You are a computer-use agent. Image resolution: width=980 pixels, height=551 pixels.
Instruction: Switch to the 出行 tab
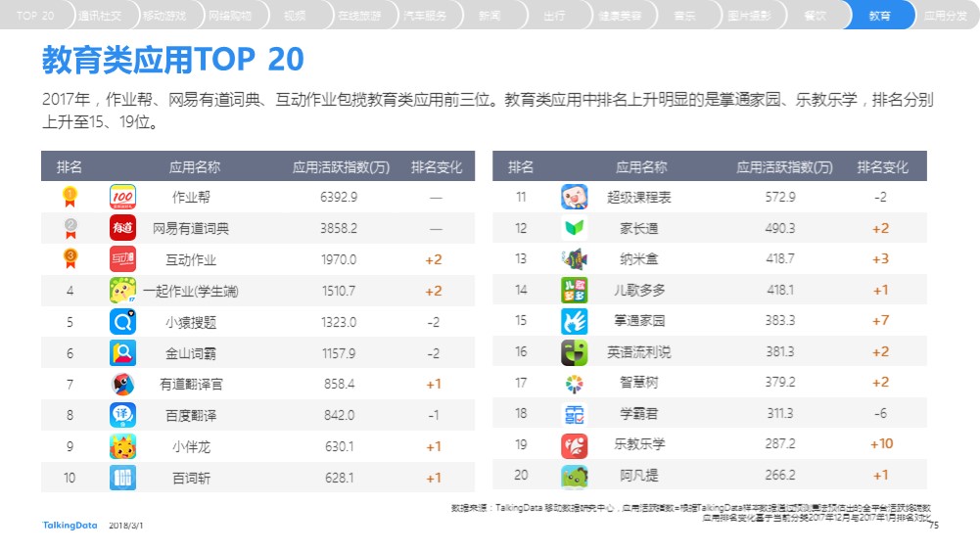pos(554,16)
